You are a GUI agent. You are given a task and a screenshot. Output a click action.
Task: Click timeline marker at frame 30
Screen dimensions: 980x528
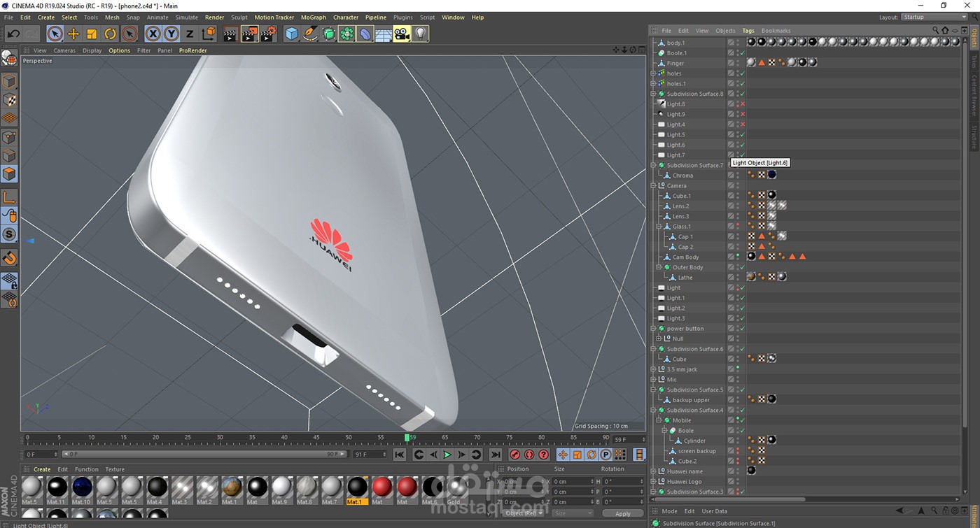coord(220,438)
